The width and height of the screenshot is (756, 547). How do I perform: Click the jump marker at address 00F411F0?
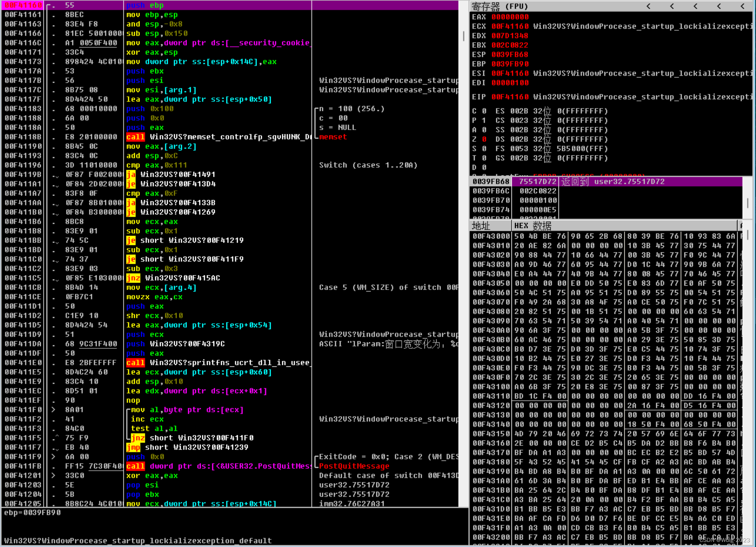[54, 410]
